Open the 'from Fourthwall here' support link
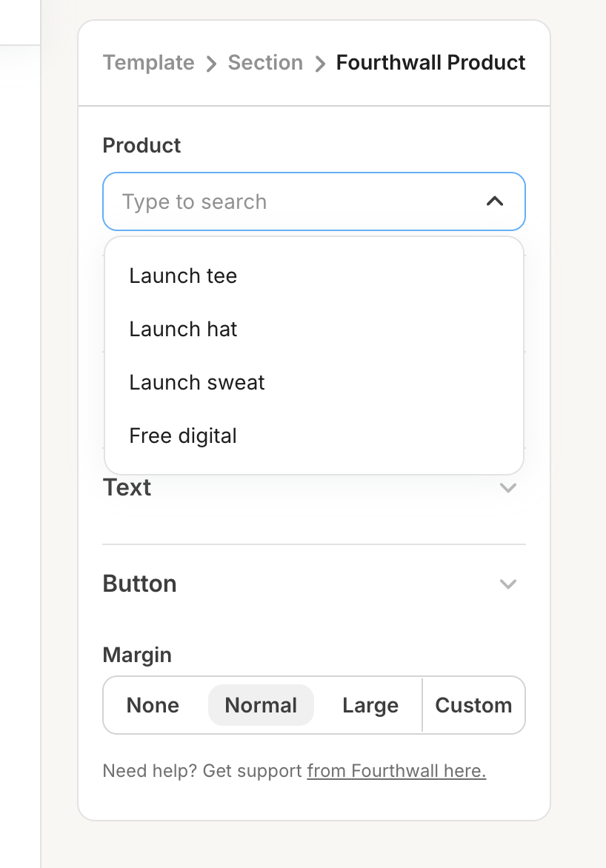 [396, 771]
